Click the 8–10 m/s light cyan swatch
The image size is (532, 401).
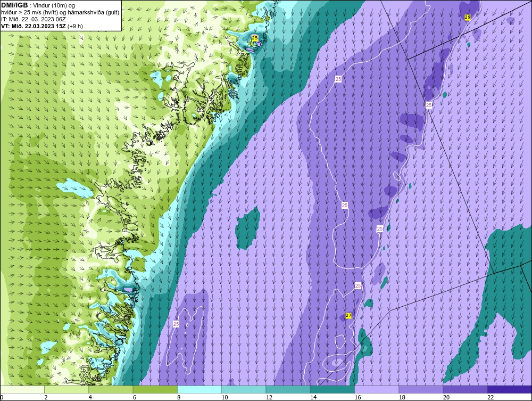(x=199, y=389)
